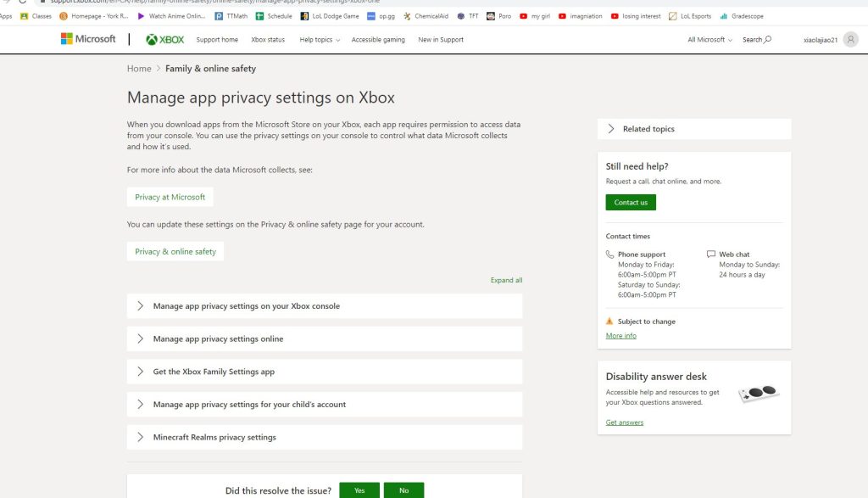This screenshot has height=498, width=868.
Task: Open the Schedule bookmark
Action: pos(274,16)
